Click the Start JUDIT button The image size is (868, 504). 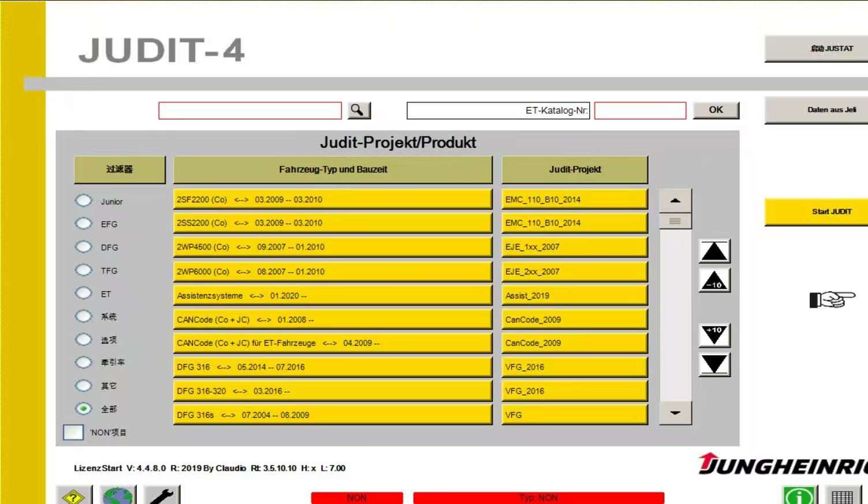(816, 212)
